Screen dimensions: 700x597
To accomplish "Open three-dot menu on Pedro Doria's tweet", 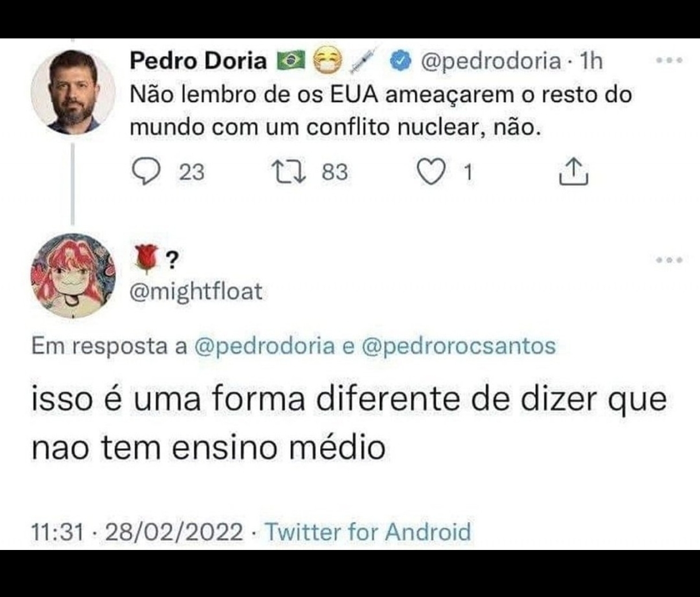I will [669, 60].
